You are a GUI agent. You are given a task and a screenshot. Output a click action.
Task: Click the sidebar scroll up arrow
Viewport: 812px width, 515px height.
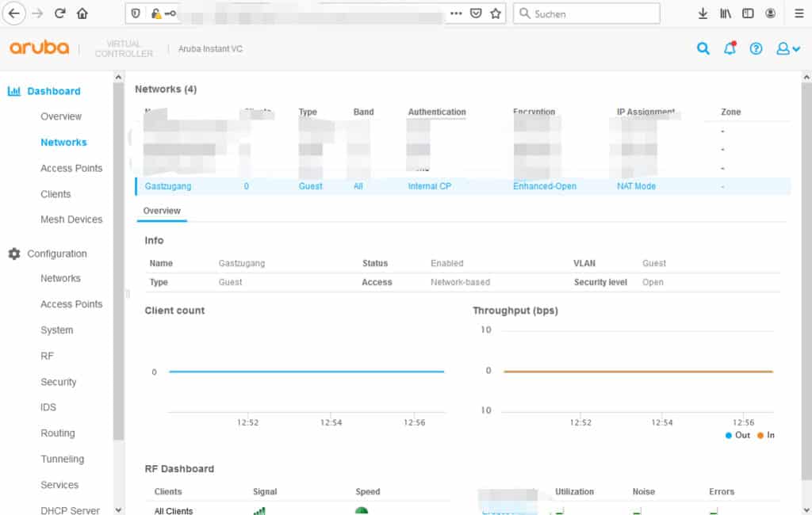coord(118,77)
